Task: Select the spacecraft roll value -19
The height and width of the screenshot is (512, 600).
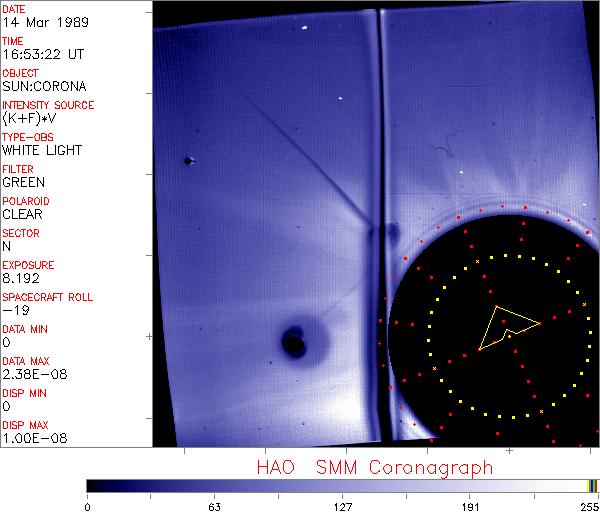Action: click(14, 310)
